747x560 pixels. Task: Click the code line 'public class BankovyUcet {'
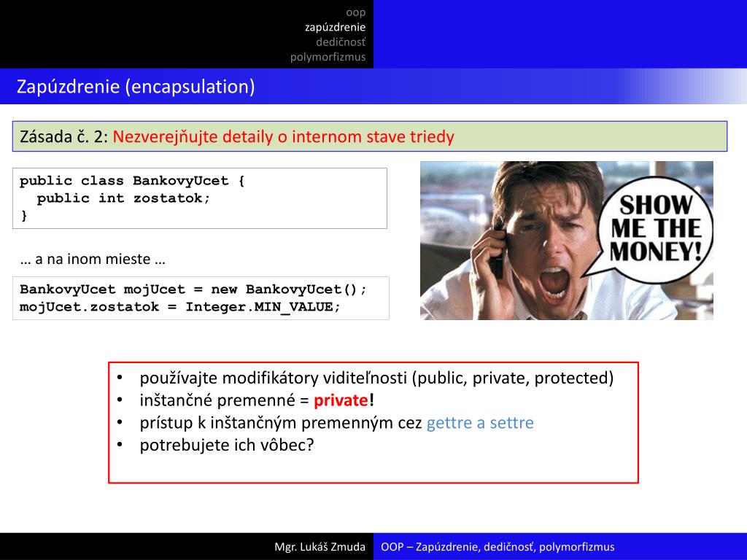pyautogui.click(x=132, y=181)
